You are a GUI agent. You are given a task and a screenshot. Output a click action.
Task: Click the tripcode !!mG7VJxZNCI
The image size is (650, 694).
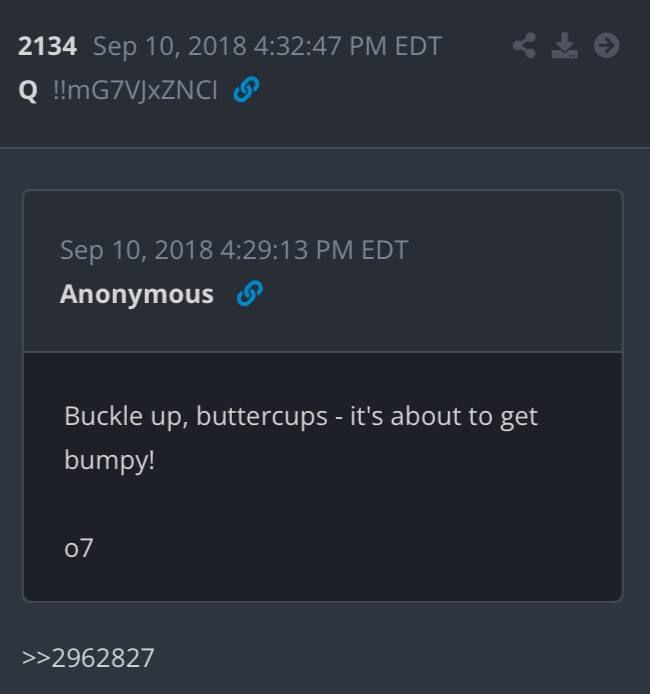pos(135,90)
